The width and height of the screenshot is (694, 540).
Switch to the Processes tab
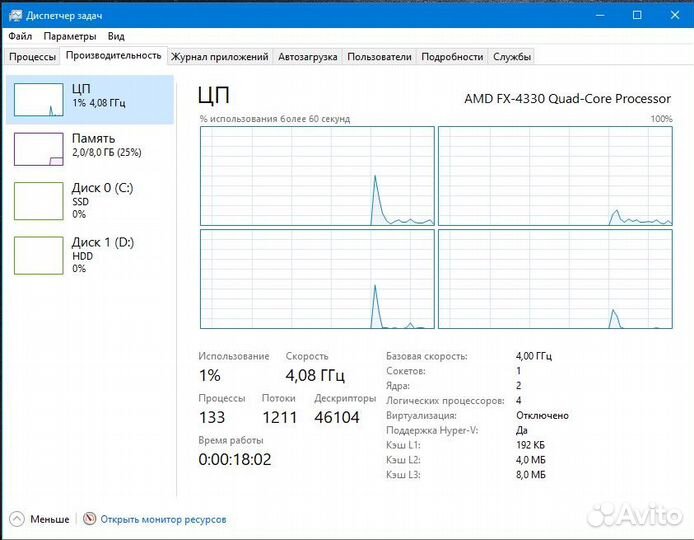32,57
